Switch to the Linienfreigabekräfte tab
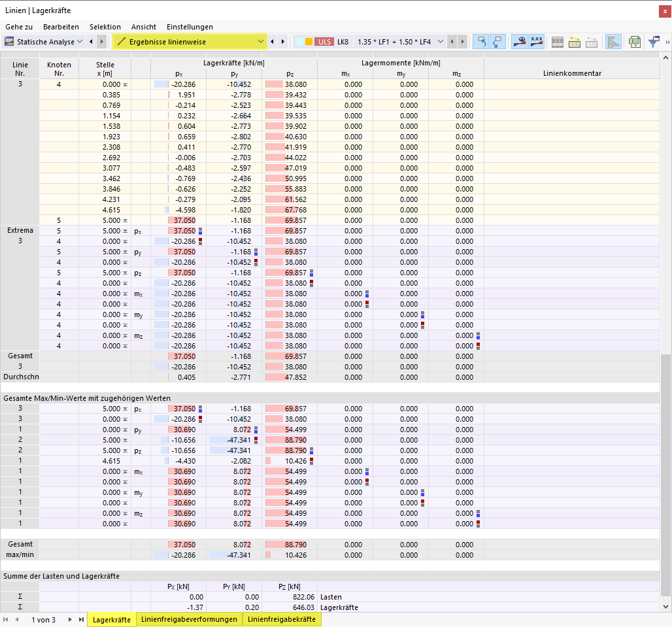This screenshot has width=672, height=627. (282, 619)
